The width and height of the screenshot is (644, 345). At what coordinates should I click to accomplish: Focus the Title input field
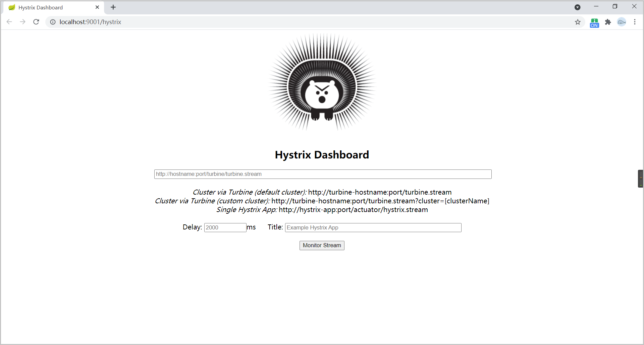(373, 227)
